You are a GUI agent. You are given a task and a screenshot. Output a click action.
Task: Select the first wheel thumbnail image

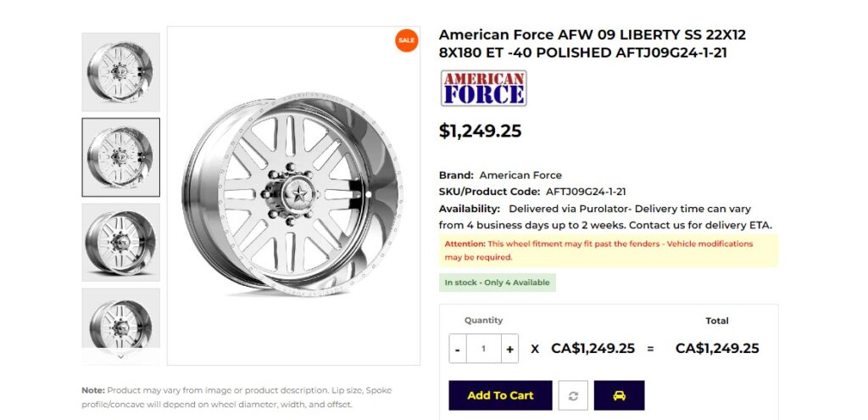pos(120,71)
